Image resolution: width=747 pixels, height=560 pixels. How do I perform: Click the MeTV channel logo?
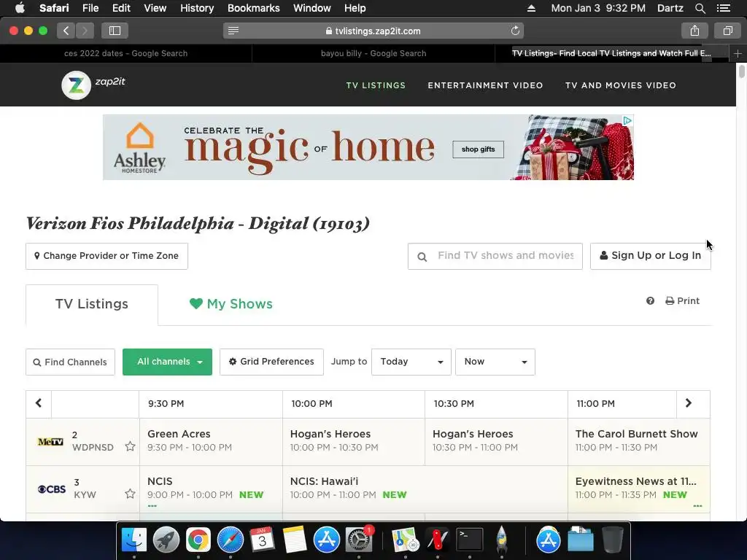pyautogui.click(x=50, y=442)
